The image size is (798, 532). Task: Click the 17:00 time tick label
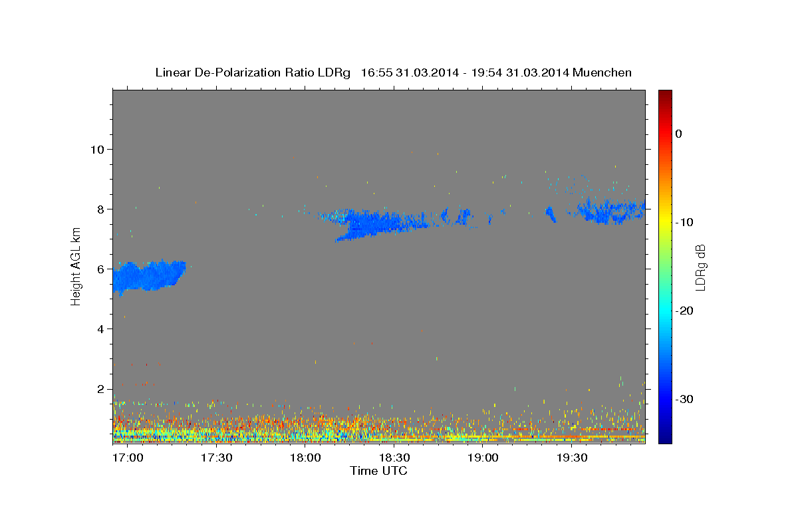(128, 458)
